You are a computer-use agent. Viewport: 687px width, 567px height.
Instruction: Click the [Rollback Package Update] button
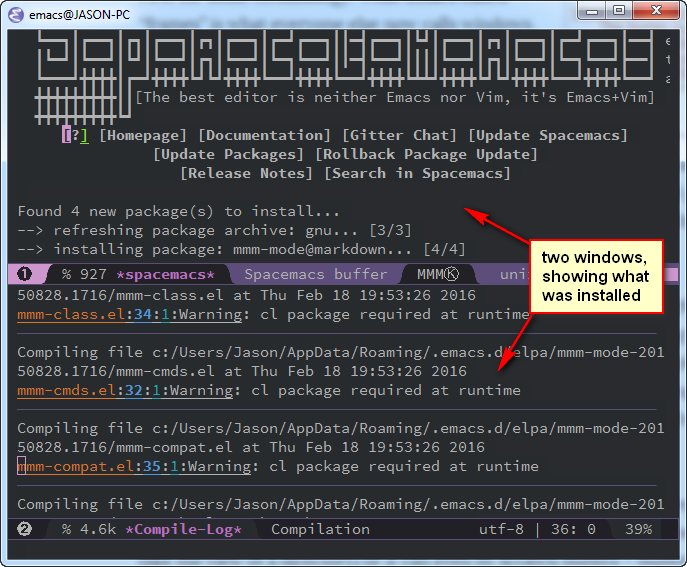coord(426,154)
